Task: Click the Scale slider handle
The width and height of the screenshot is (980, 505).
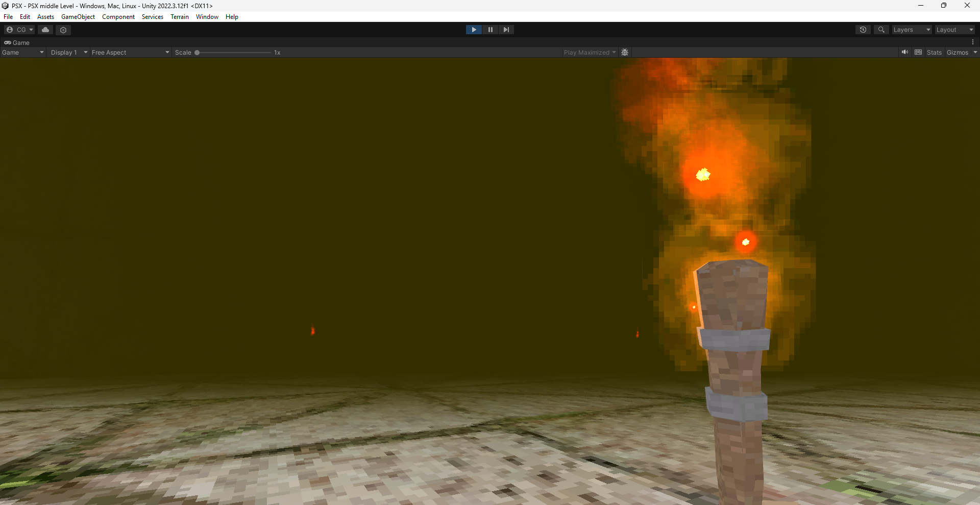Action: pyautogui.click(x=197, y=52)
